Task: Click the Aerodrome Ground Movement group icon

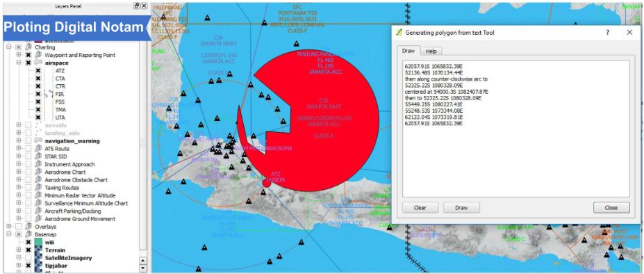Action: pyautogui.click(x=38, y=219)
